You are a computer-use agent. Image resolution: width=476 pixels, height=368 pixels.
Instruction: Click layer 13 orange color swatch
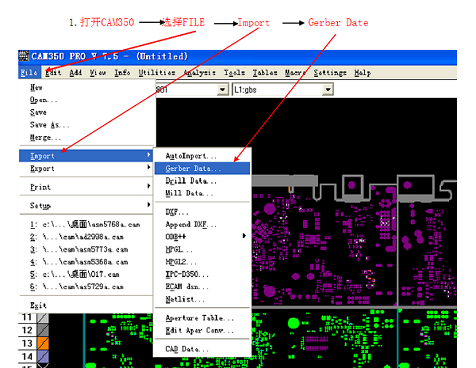coord(43,343)
